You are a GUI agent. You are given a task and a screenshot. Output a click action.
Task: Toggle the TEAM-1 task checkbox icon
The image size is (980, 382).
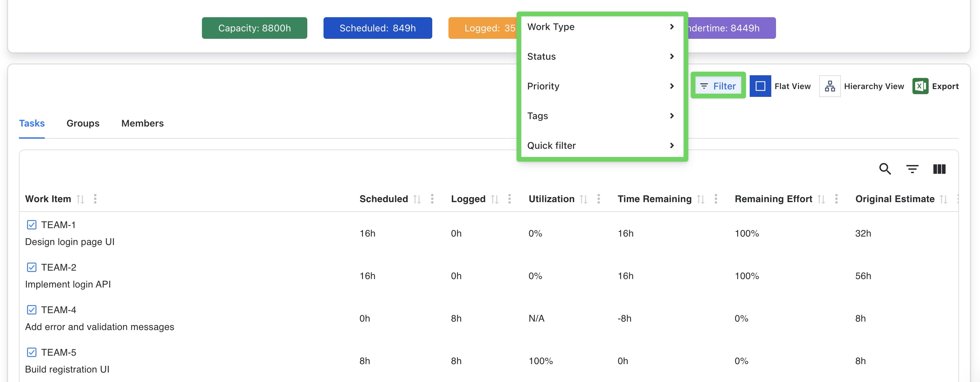pos(32,225)
